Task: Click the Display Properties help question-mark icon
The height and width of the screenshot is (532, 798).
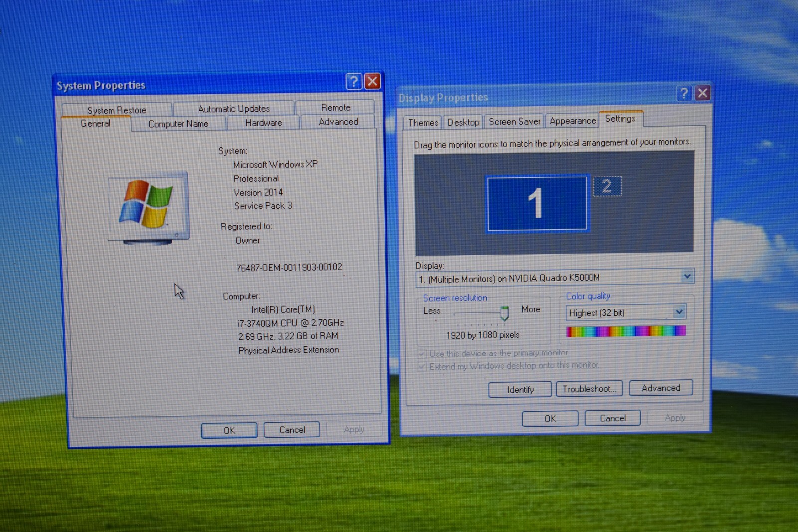Action: (684, 93)
